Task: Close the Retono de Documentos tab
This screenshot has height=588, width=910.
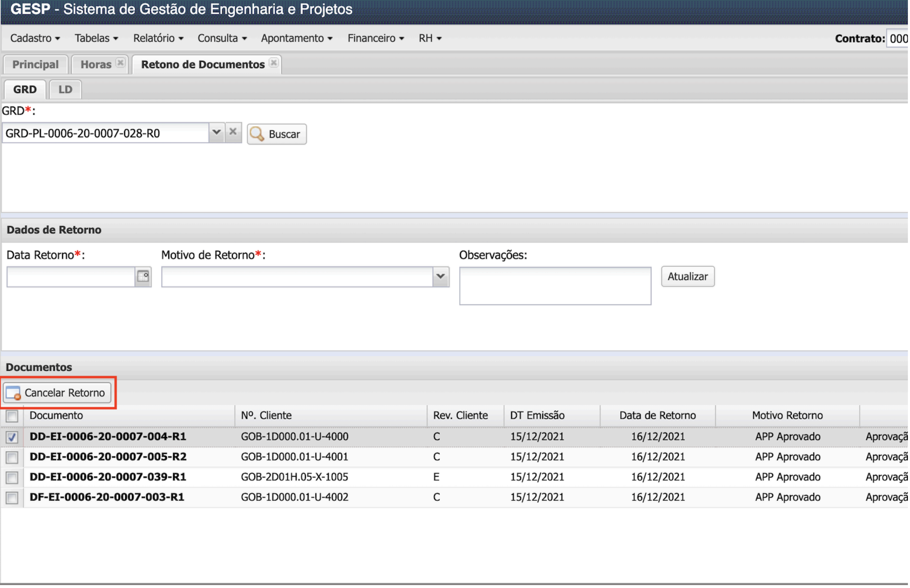Action: (x=274, y=63)
